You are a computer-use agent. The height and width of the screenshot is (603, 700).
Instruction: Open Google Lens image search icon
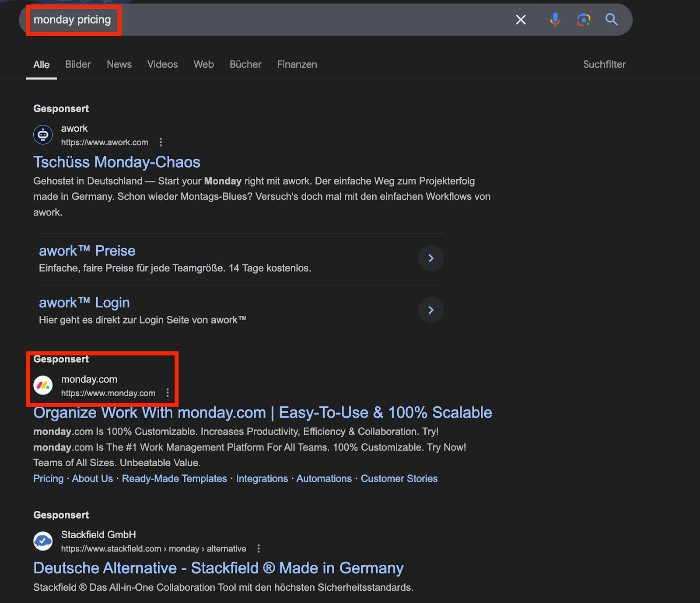click(x=584, y=20)
